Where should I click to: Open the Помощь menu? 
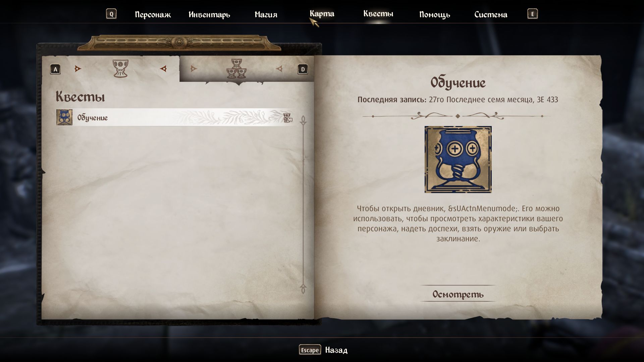pyautogui.click(x=435, y=14)
